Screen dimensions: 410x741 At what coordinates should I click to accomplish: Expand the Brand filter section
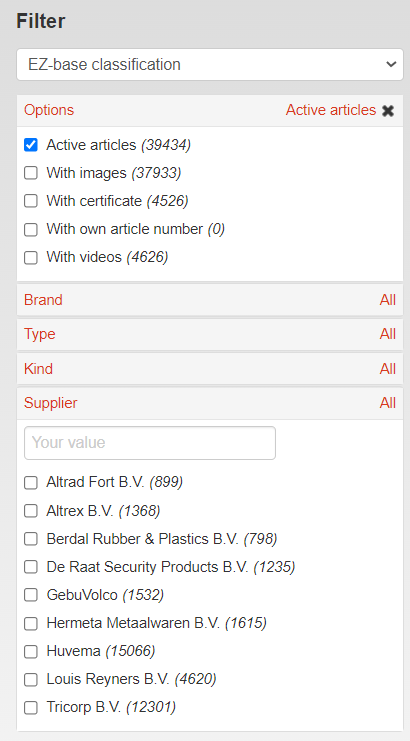(210, 300)
